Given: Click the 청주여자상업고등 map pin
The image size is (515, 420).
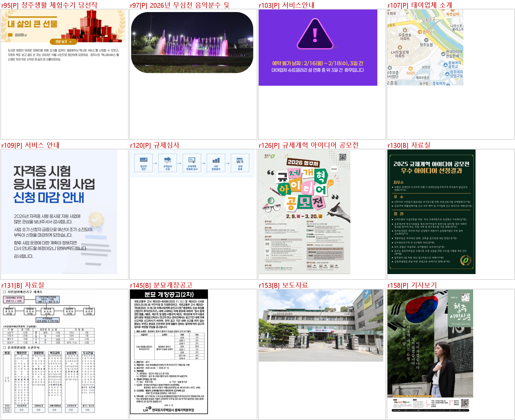Looking at the screenshot, I should pos(447,74).
